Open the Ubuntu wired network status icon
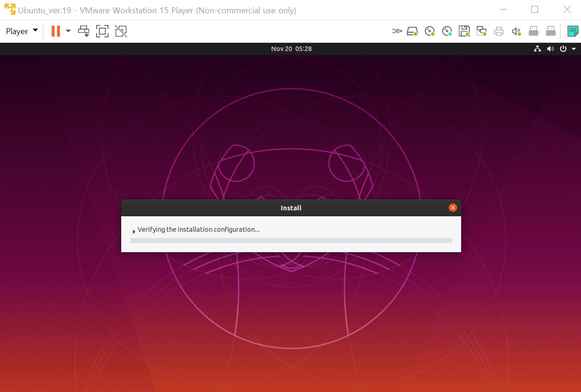581x392 pixels. point(538,49)
